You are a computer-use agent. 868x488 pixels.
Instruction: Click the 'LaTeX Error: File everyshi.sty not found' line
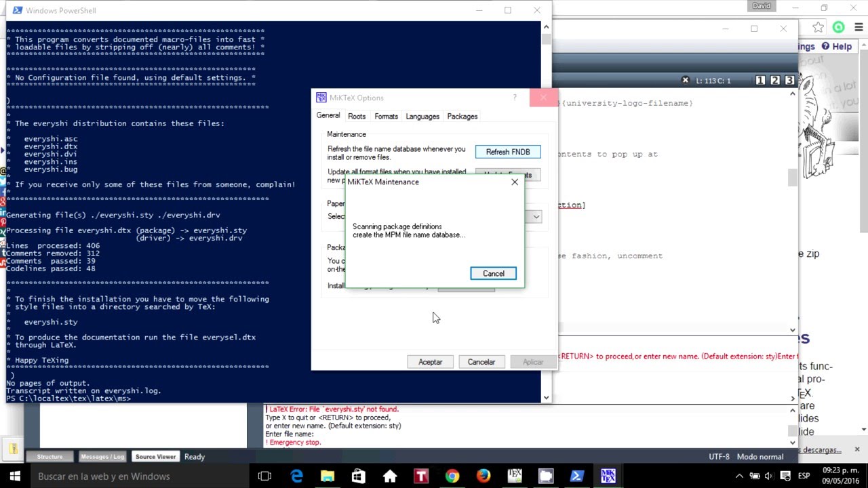[332, 409]
